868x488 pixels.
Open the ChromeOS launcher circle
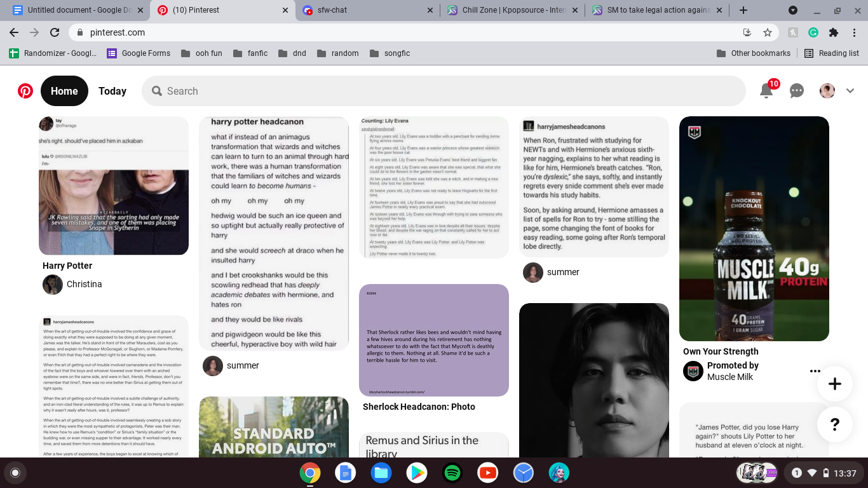[15, 473]
